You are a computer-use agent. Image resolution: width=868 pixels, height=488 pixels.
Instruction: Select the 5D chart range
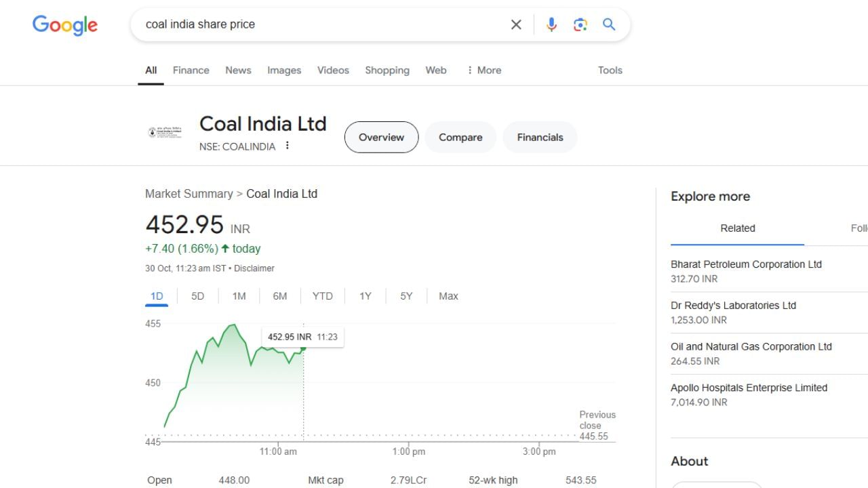[198, 296]
